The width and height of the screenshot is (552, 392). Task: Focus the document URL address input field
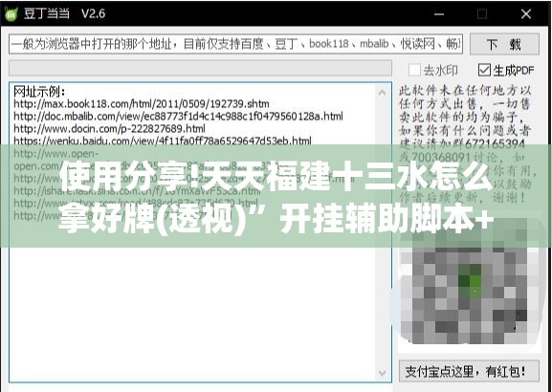point(235,44)
